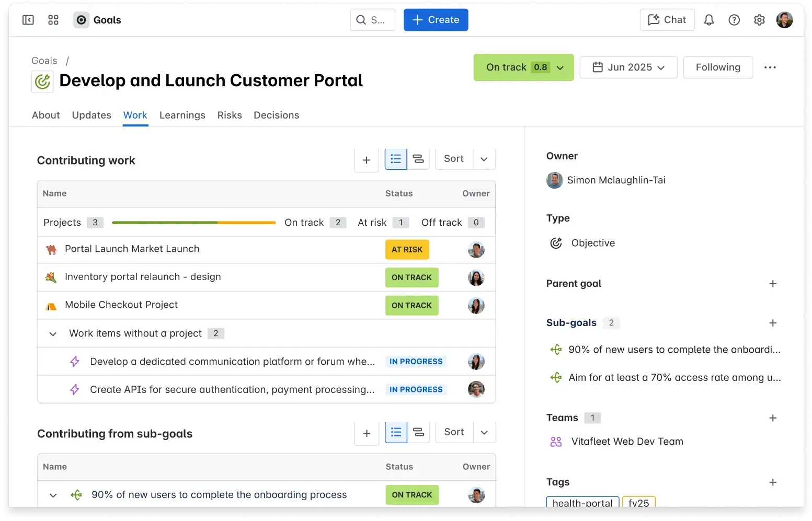Open the Jun 2025 date dropdown
The image size is (812, 521).
coord(628,67)
